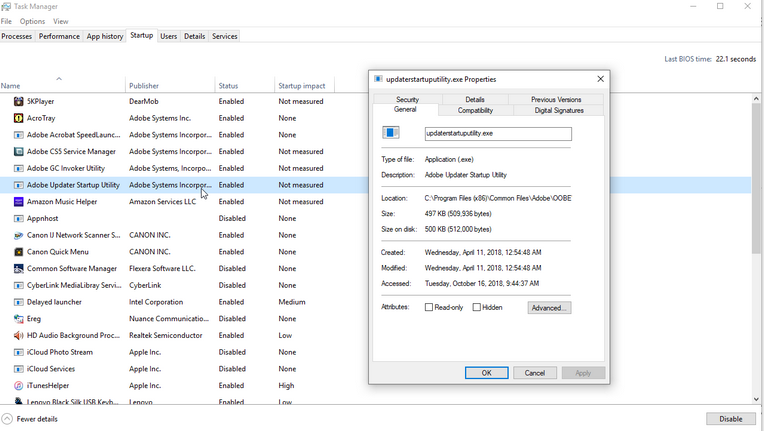This screenshot has height=431, width=764.
Task: Click the startup list scroll up arrow
Action: (x=756, y=98)
